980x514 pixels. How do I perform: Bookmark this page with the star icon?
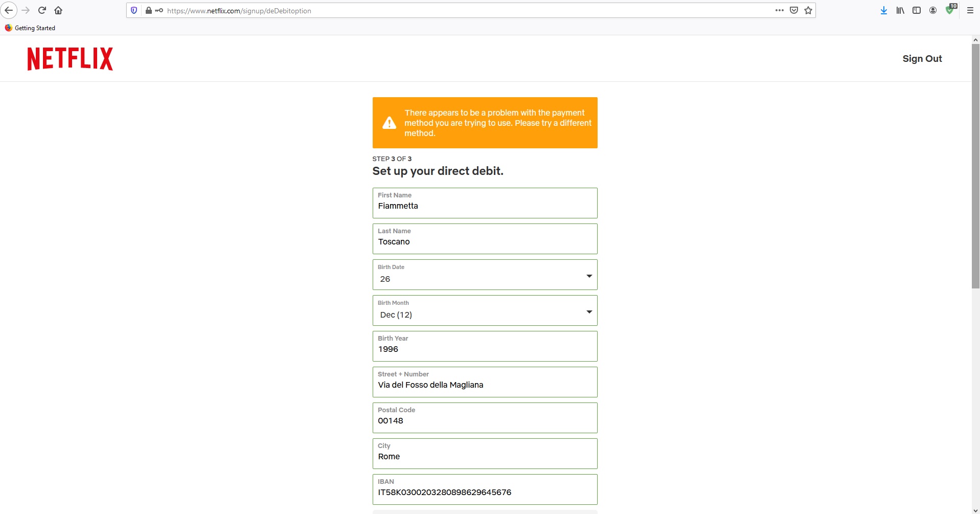point(808,10)
